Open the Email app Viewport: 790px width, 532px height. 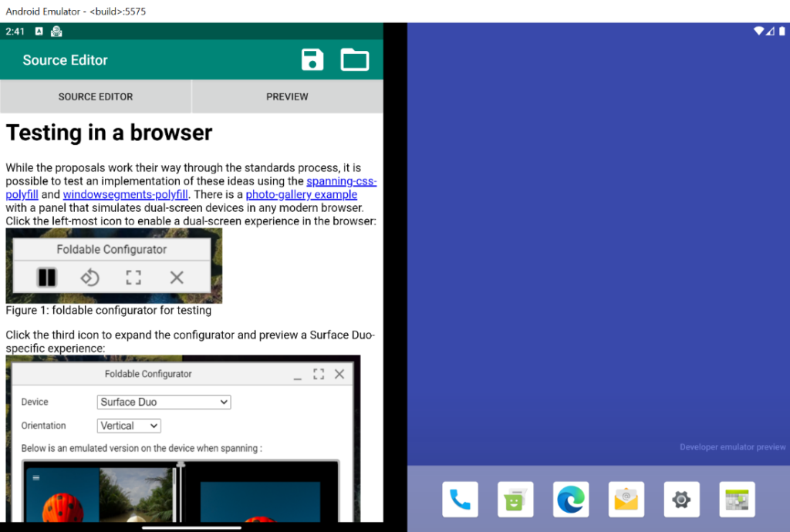pos(626,499)
